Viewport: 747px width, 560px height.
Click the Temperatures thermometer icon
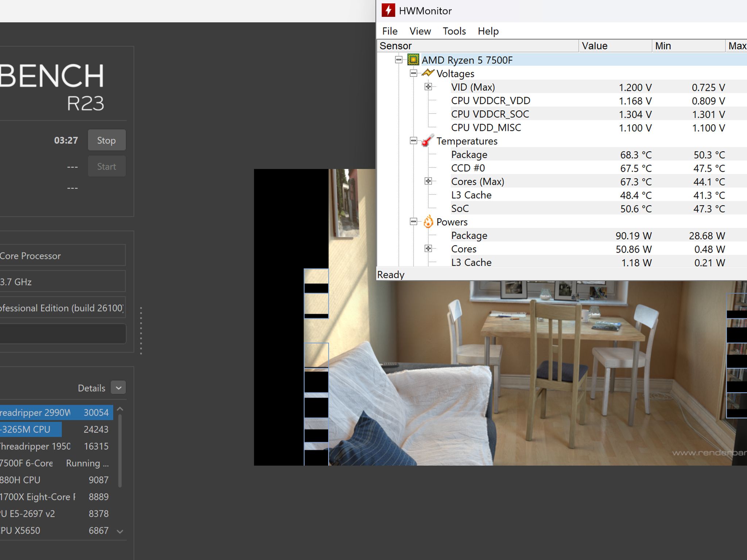click(x=427, y=140)
